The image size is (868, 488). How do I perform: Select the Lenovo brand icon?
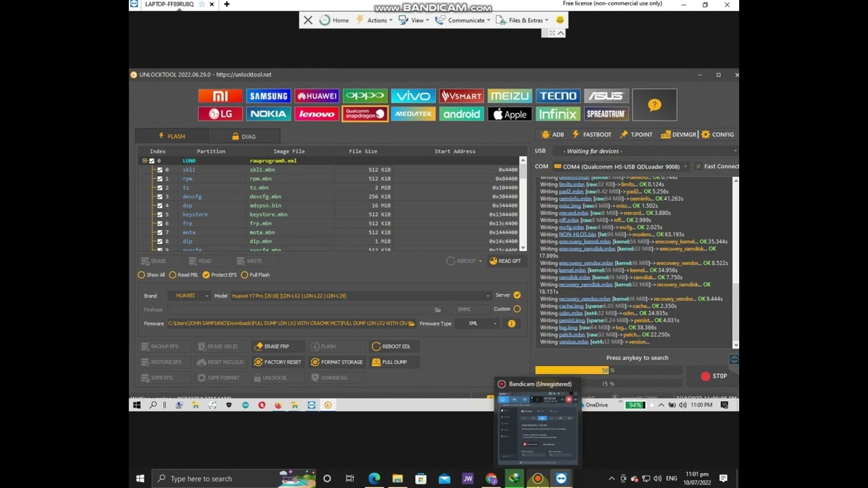(x=316, y=114)
